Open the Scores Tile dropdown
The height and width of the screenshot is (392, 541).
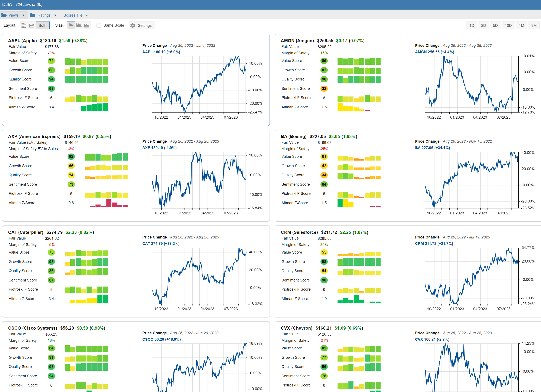tap(87, 16)
